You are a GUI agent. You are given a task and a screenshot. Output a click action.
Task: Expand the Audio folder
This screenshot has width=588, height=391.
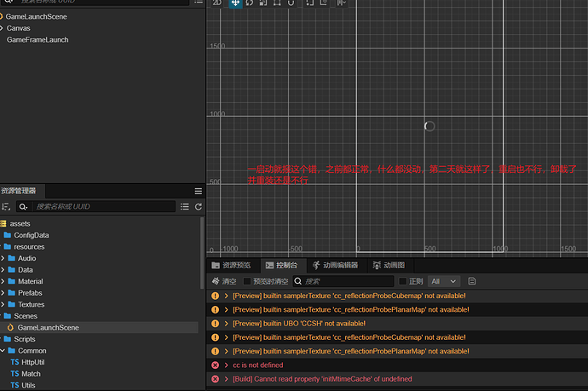tap(3, 258)
